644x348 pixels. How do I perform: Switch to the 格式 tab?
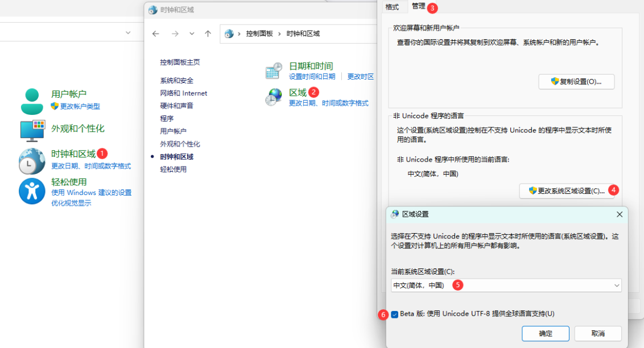coord(394,7)
